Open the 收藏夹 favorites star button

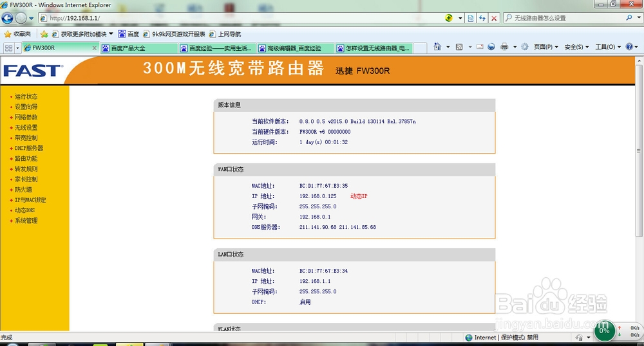[x=17, y=34]
